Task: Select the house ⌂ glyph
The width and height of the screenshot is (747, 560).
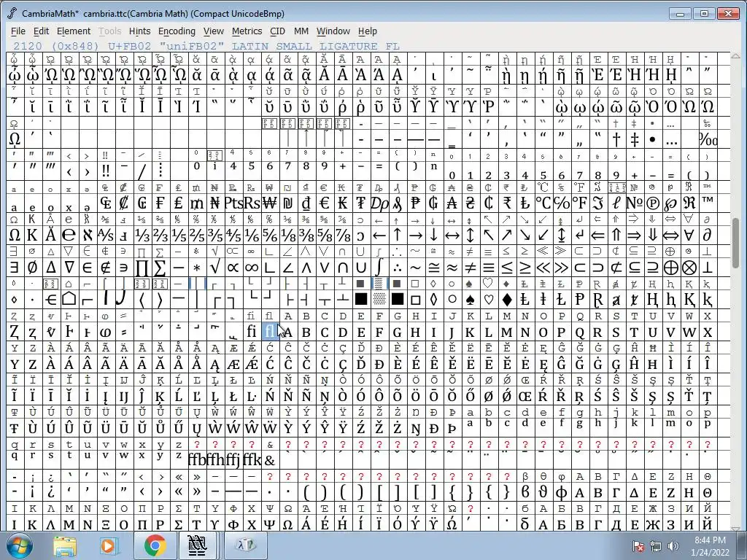Action: click(69, 299)
